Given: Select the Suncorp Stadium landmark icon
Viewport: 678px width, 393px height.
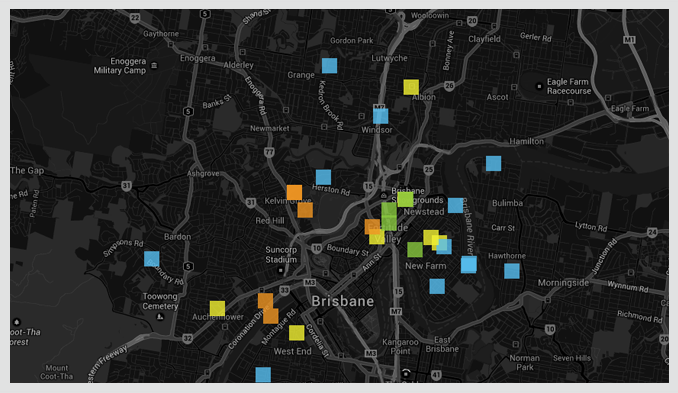Looking at the screenshot, I should pyautogui.click(x=280, y=271).
